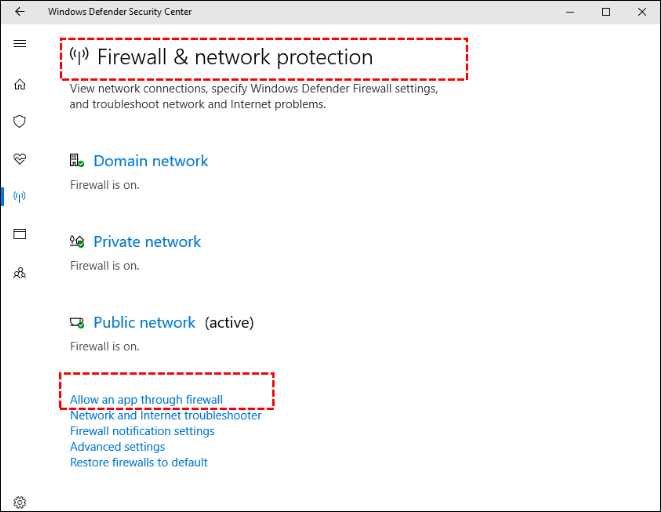Click Restore firewalls to default
The height and width of the screenshot is (512, 661).
(139, 462)
